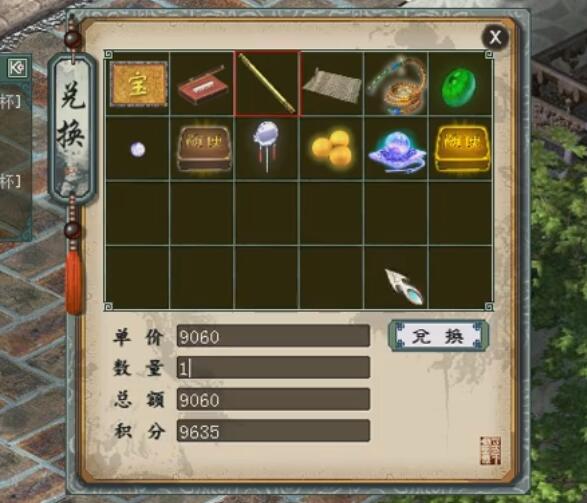Select the golden treasure map item
The height and width of the screenshot is (503, 587).
click(139, 84)
